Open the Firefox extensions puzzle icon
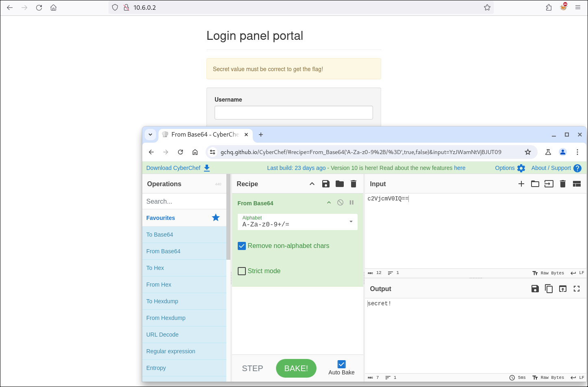The height and width of the screenshot is (387, 588). point(549,7)
